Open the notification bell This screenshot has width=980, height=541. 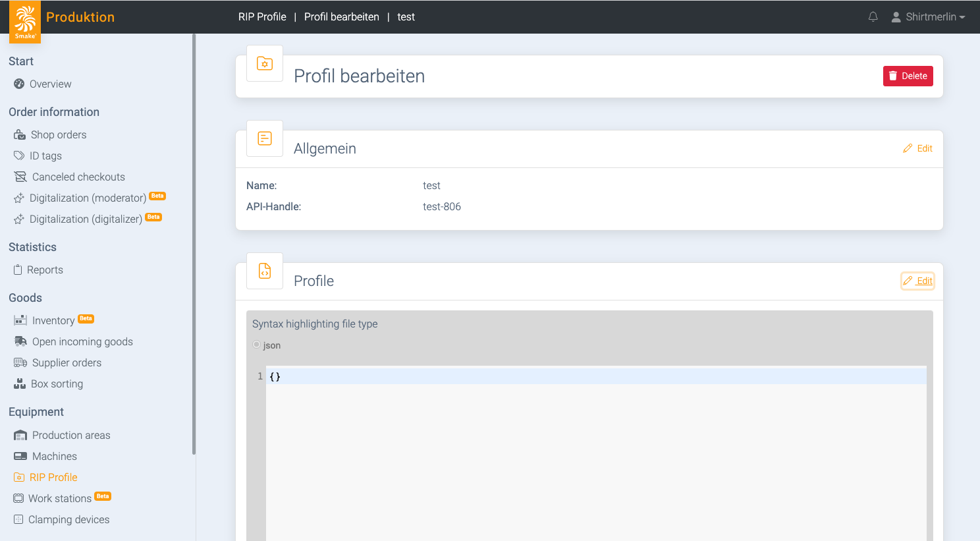873,17
